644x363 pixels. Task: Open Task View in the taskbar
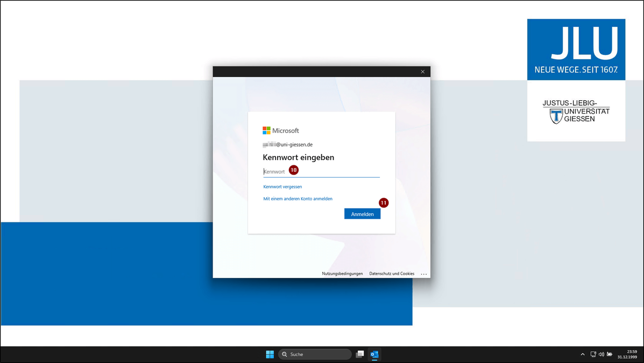[360, 354]
